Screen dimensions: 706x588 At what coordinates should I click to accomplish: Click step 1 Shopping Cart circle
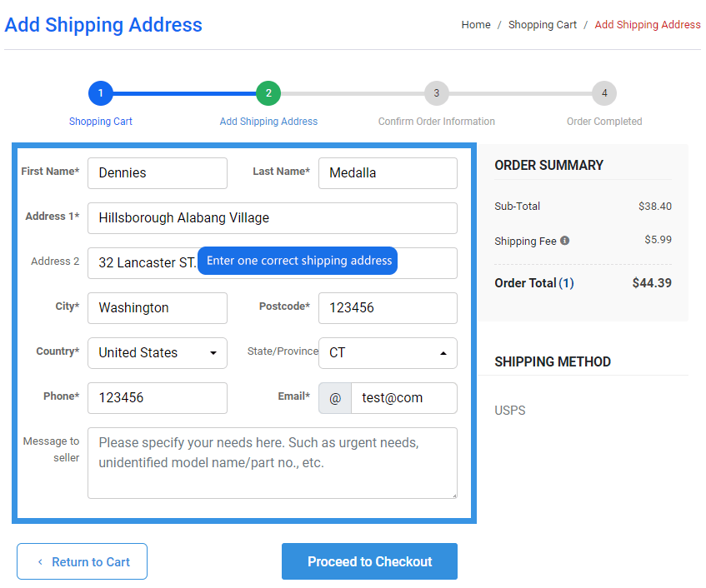(x=100, y=93)
